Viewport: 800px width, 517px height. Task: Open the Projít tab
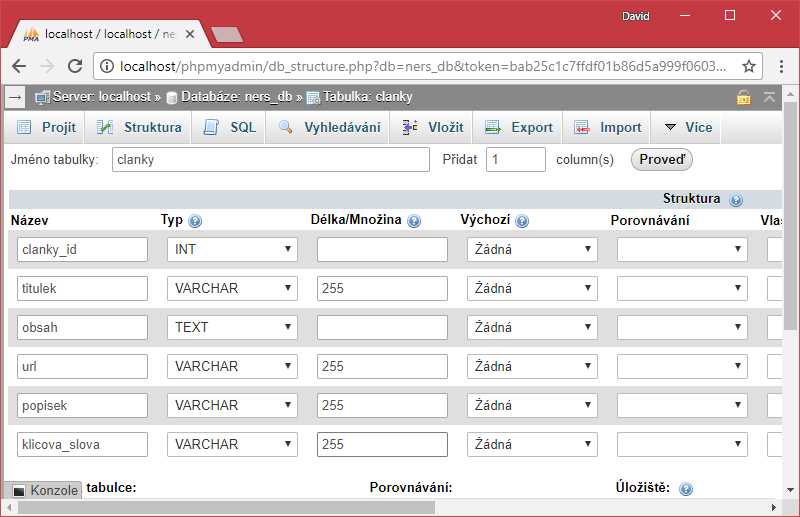pos(46,128)
